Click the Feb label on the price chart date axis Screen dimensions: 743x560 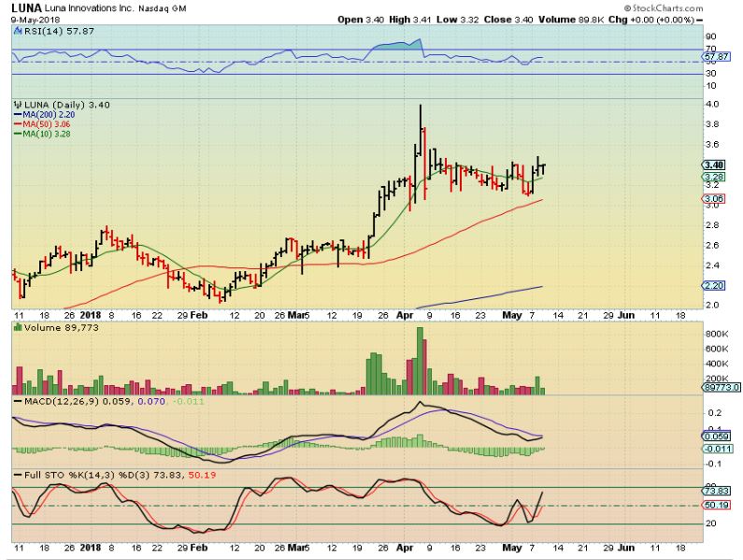(199, 315)
